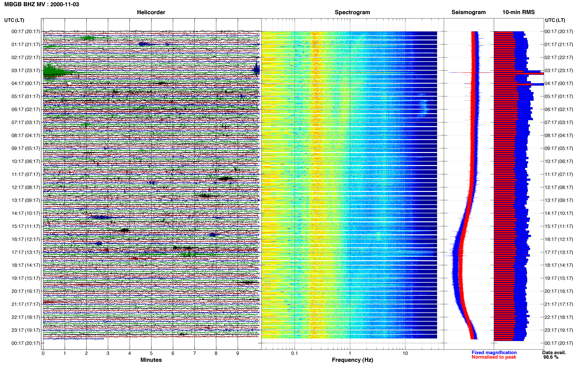The height and width of the screenshot is (368, 588).
Task: Select left time label '17:17 (13:17)'
Action: click(x=26, y=252)
